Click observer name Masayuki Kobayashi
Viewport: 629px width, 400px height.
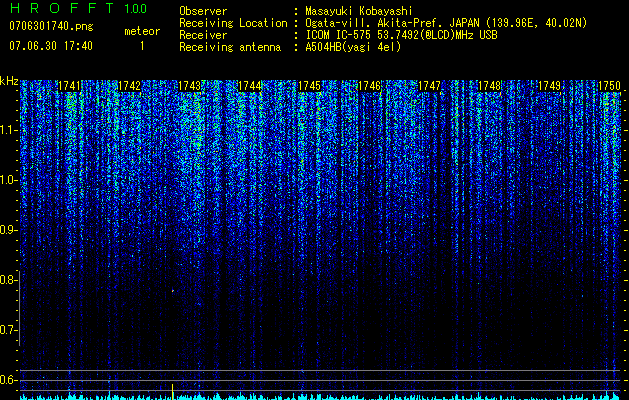[x=359, y=11]
